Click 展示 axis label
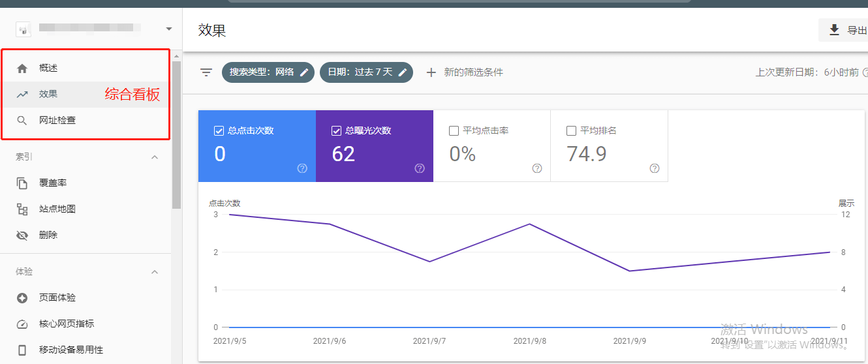 [846, 204]
